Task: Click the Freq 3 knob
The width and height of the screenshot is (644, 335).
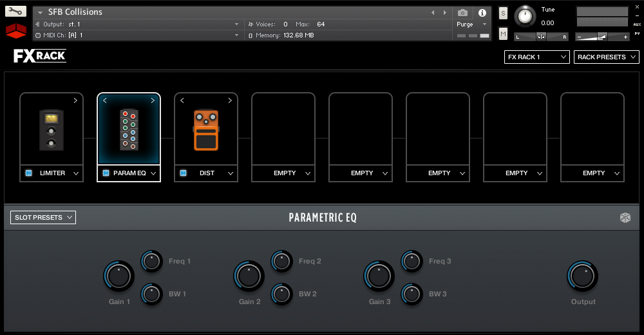Action: [412, 261]
